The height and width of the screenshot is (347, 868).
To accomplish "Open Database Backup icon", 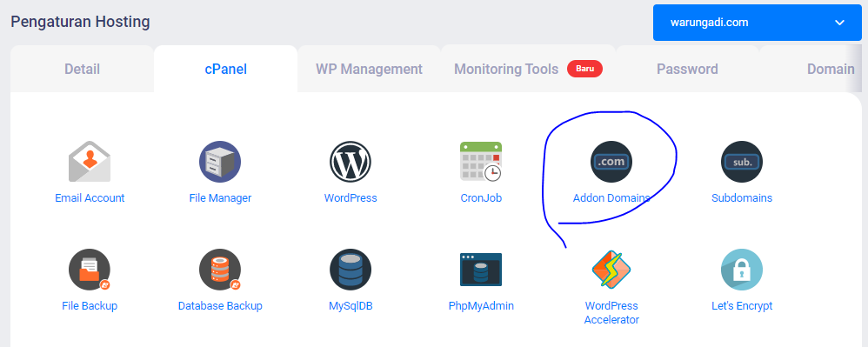I will 220,270.
